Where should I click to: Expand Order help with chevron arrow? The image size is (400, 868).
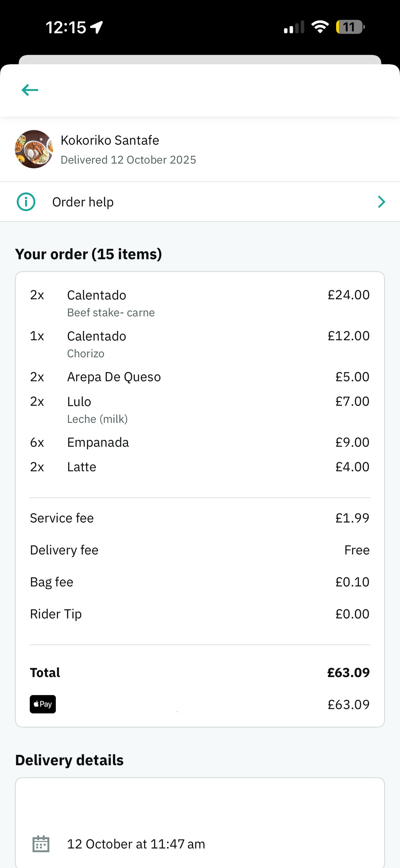coord(381,202)
